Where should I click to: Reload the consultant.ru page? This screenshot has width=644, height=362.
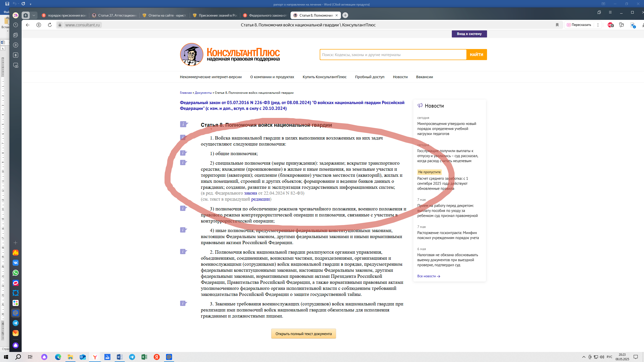[x=50, y=25]
